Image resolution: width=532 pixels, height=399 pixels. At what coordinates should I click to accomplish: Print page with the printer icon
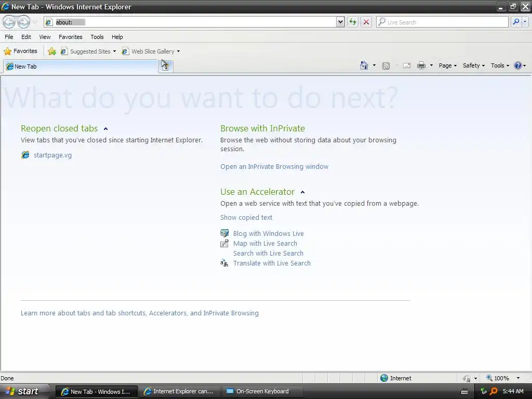(x=421, y=66)
